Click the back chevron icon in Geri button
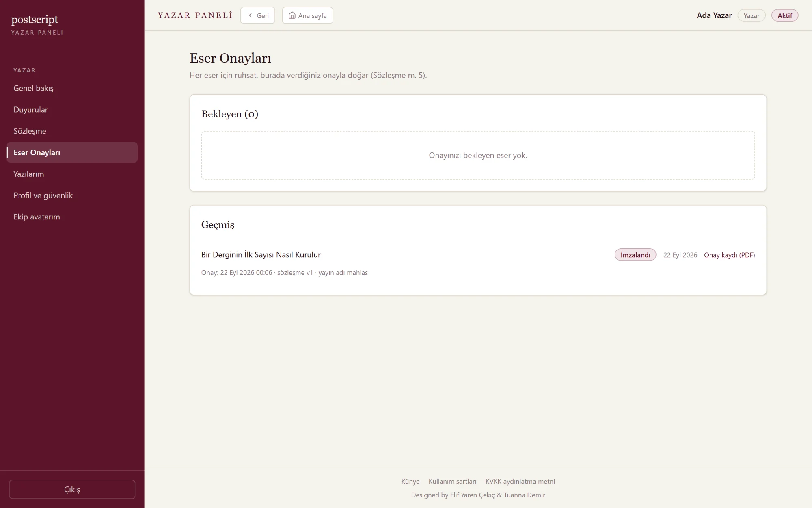Viewport: 812px width, 508px height. click(x=250, y=15)
